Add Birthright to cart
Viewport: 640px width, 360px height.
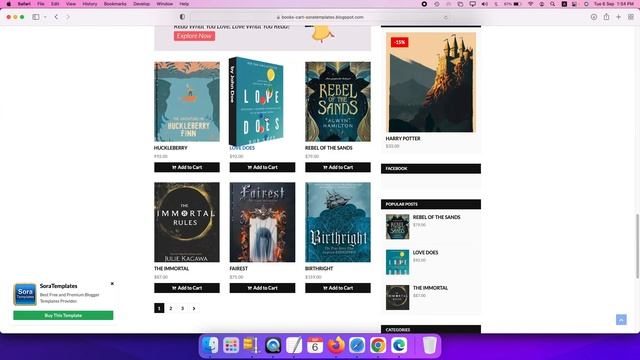click(338, 288)
